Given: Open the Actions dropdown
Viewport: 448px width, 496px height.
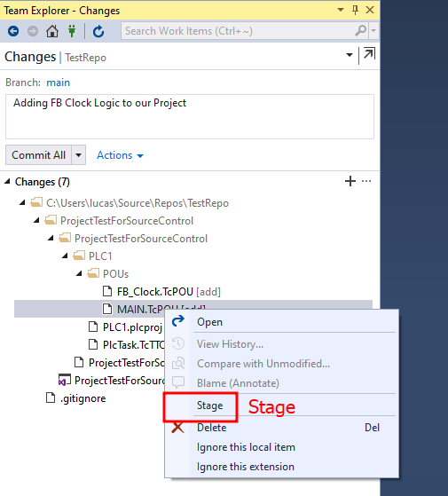Looking at the screenshot, I should point(120,155).
